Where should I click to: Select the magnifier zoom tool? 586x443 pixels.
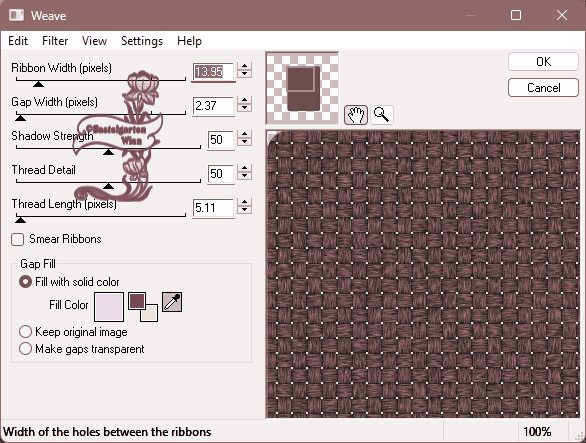382,115
